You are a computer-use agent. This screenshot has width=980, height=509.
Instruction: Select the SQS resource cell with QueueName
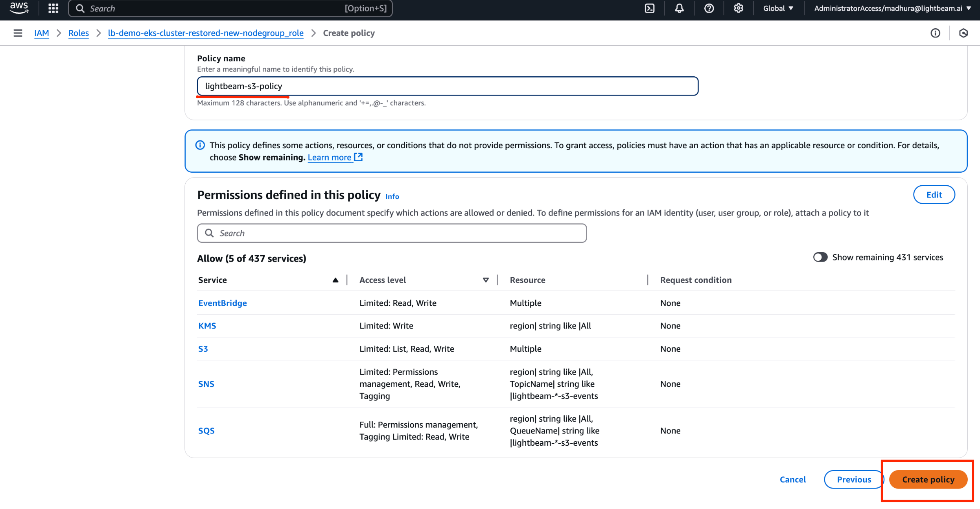[554, 431]
